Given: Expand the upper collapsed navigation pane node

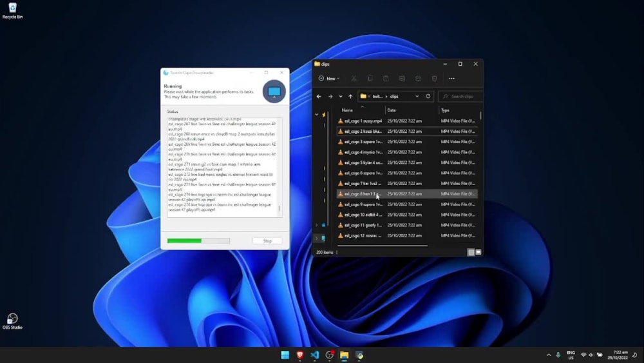Looking at the screenshot, I should point(317,225).
